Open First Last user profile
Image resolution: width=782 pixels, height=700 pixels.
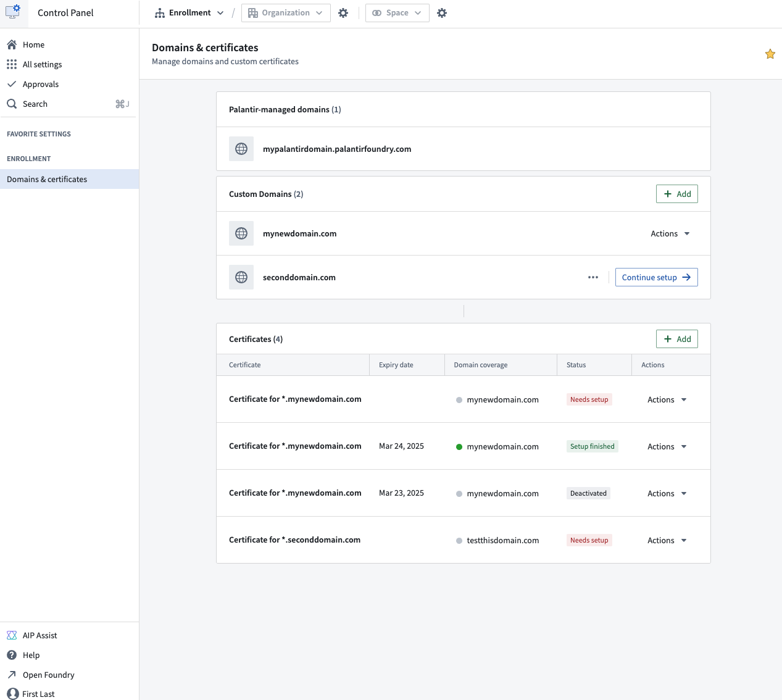coord(69,694)
